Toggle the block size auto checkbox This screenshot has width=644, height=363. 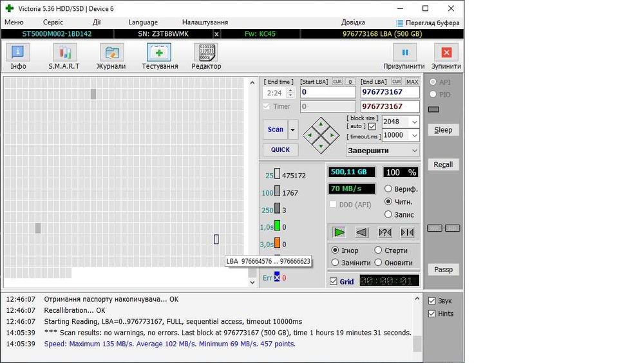(x=372, y=127)
